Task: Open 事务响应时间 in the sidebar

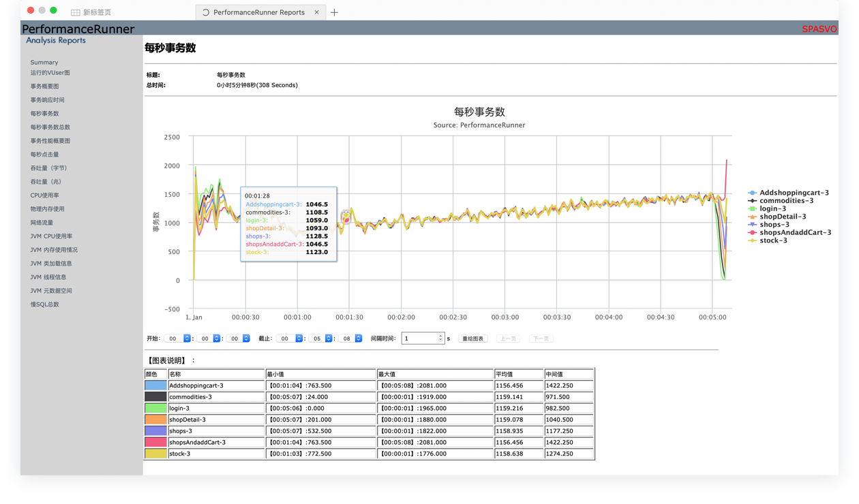Action: tap(47, 100)
